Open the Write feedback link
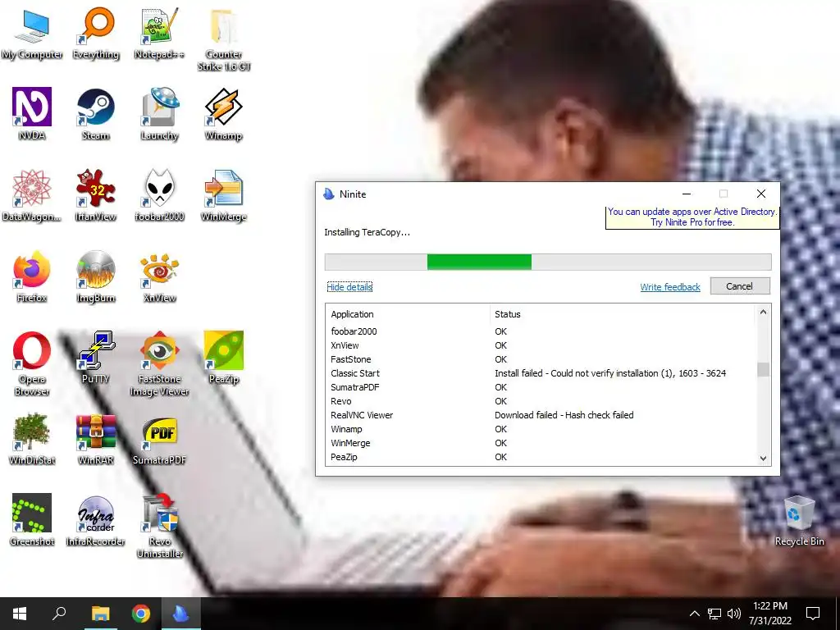The width and height of the screenshot is (840, 630). [670, 287]
